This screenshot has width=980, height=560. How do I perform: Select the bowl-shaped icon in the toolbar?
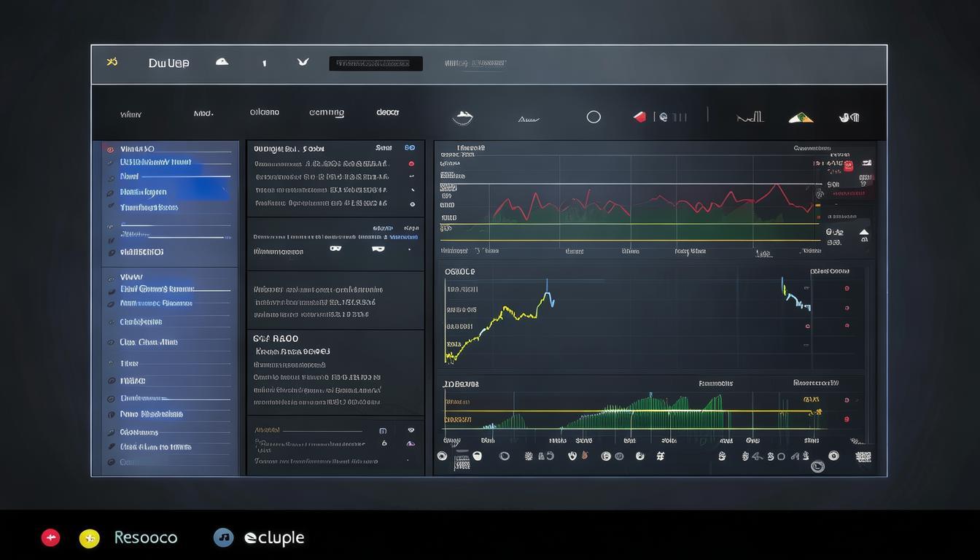click(463, 117)
